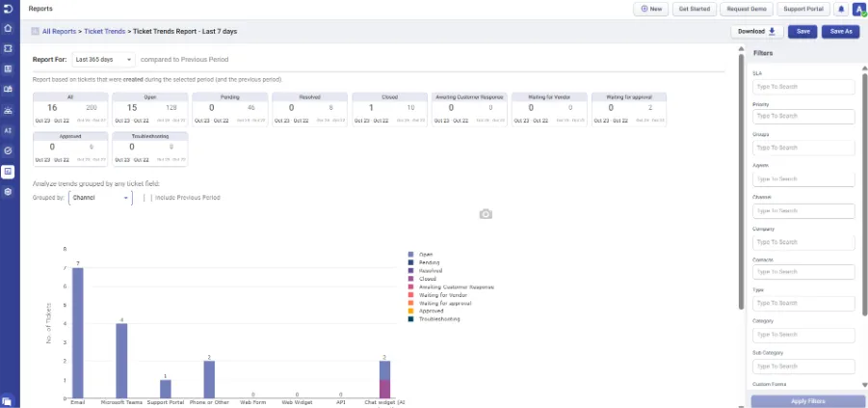Viewport: 868px width, 408px height.
Task: Click the notifications bell icon
Action: tap(841, 9)
